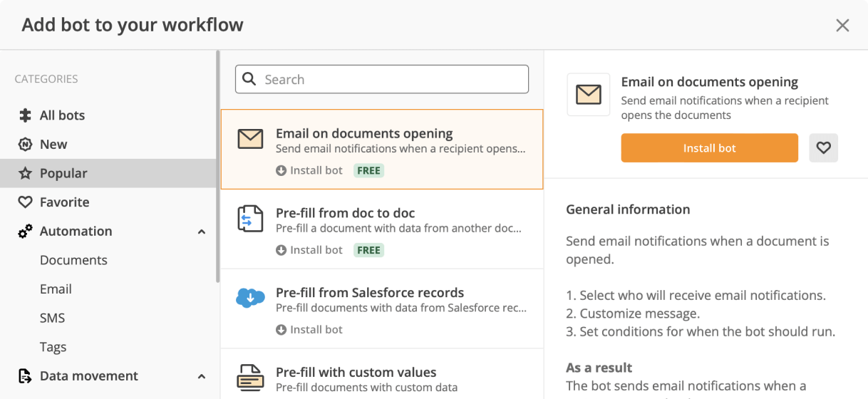The height and width of the screenshot is (399, 868).
Task: Click the Automation gears icon
Action: (25, 232)
